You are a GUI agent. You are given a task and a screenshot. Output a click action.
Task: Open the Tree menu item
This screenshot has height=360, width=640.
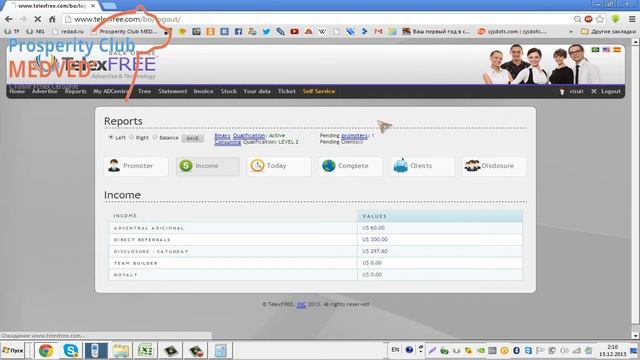click(144, 91)
